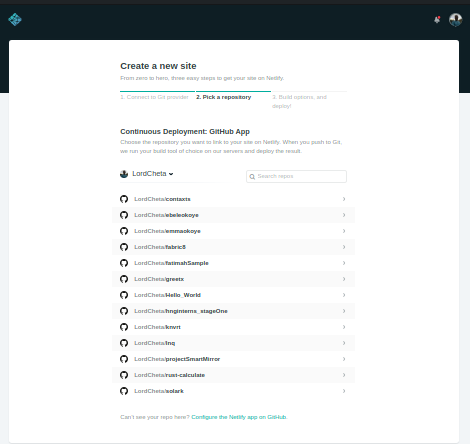Pick the LordCheta/solark repository
The height and width of the screenshot is (444, 470).
pos(233,391)
